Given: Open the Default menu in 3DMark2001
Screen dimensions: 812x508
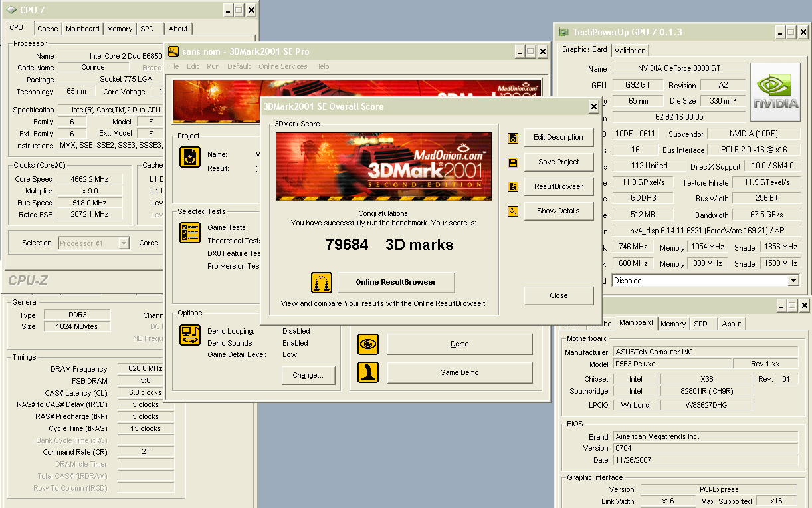Looking at the screenshot, I should (239, 66).
